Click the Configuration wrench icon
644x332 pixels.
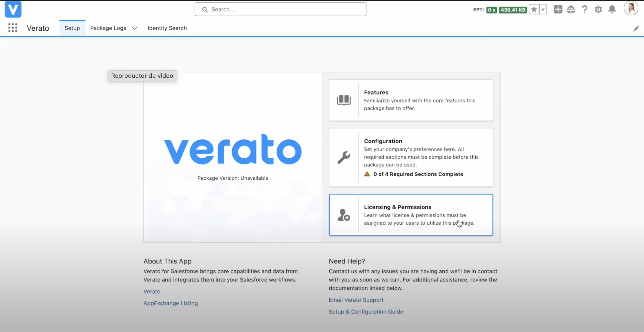(x=344, y=157)
